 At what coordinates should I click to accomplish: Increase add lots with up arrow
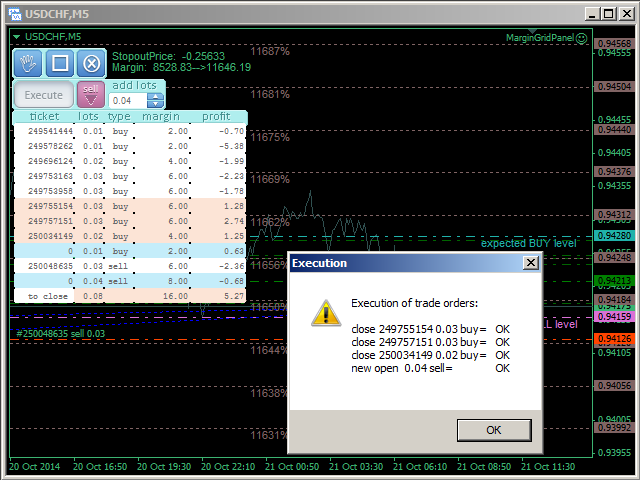coord(156,97)
